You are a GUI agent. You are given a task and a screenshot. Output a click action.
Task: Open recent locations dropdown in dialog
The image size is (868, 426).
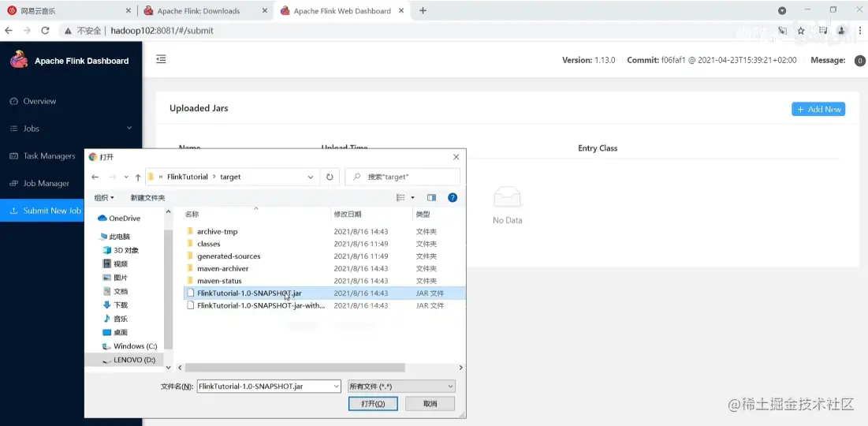click(x=126, y=177)
